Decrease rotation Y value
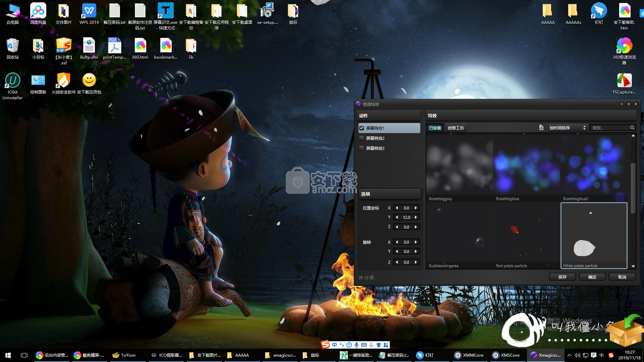The width and height of the screenshot is (644, 362). tap(397, 251)
